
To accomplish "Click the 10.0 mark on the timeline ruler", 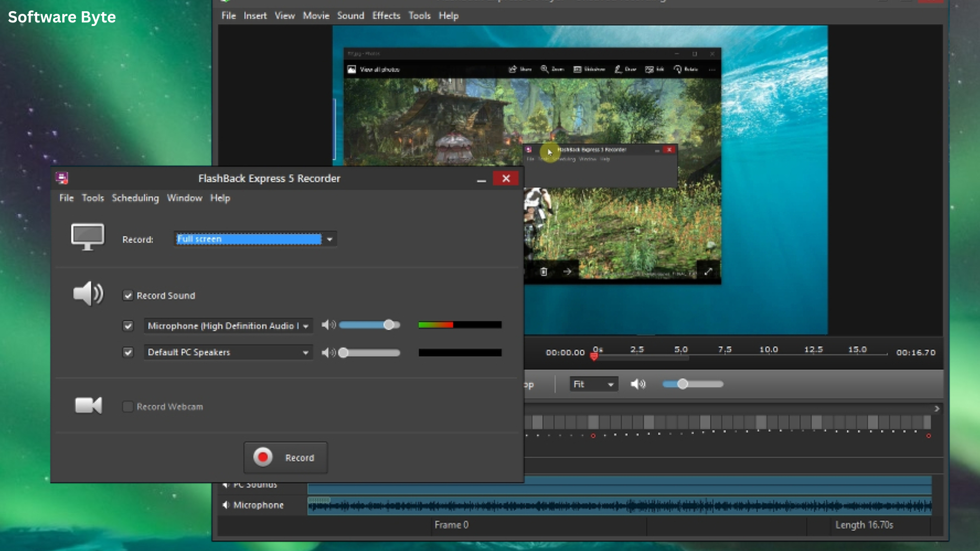I will [x=769, y=349].
